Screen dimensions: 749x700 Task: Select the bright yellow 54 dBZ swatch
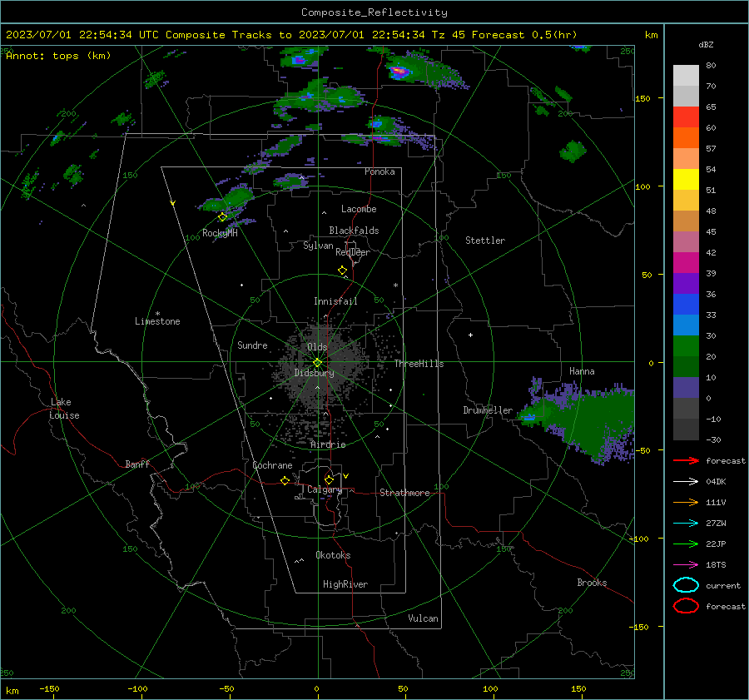[686, 179]
